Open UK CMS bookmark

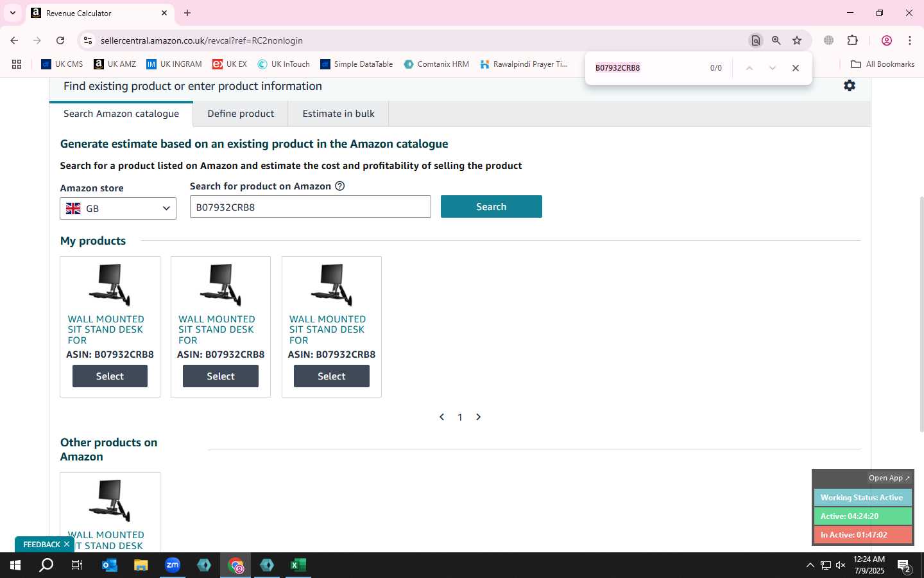[62, 64]
